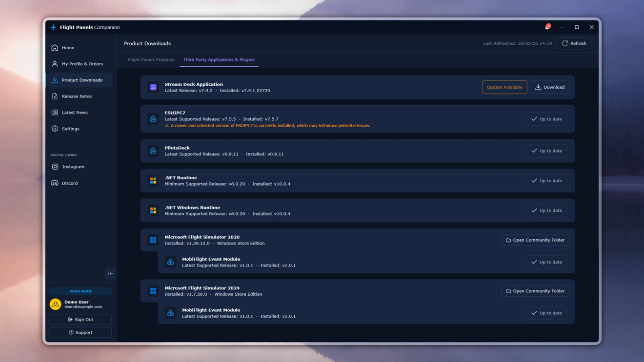Click the FSUIPC7 product icon
This screenshot has width=644, height=362.
click(x=153, y=119)
